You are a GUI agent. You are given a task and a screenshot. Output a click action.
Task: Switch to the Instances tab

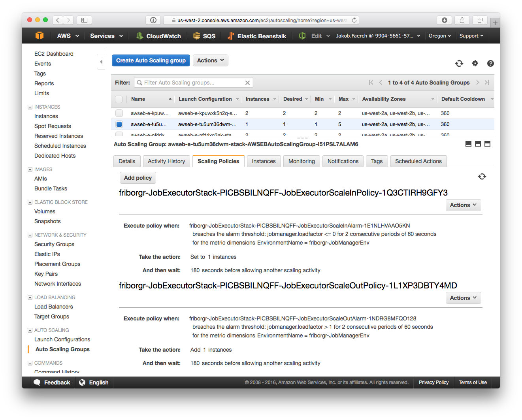pyautogui.click(x=264, y=161)
